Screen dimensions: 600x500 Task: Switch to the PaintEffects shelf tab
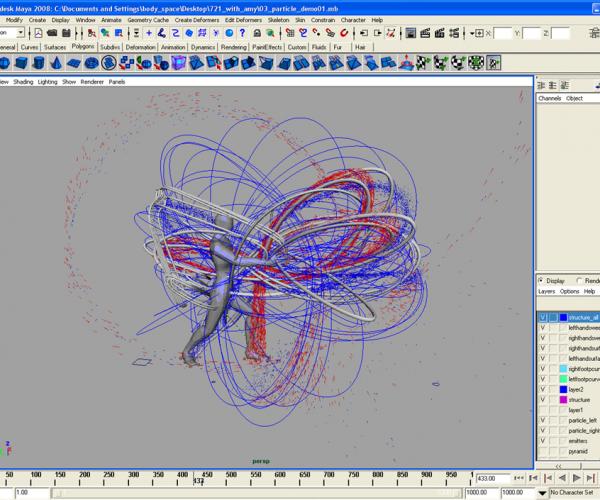click(x=267, y=47)
